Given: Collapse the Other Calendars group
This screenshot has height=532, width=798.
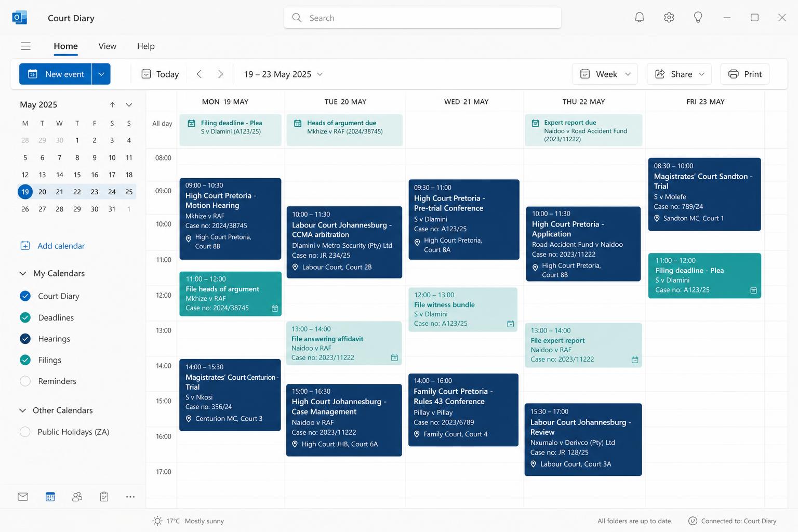Looking at the screenshot, I should coord(23,410).
